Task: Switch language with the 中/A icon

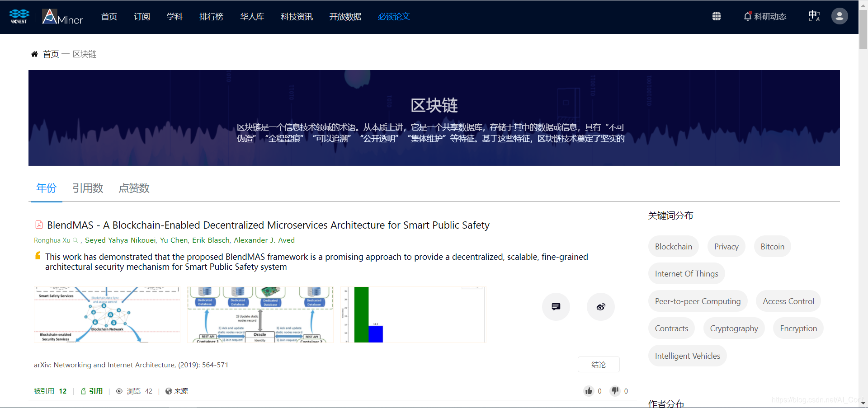Action: [814, 16]
